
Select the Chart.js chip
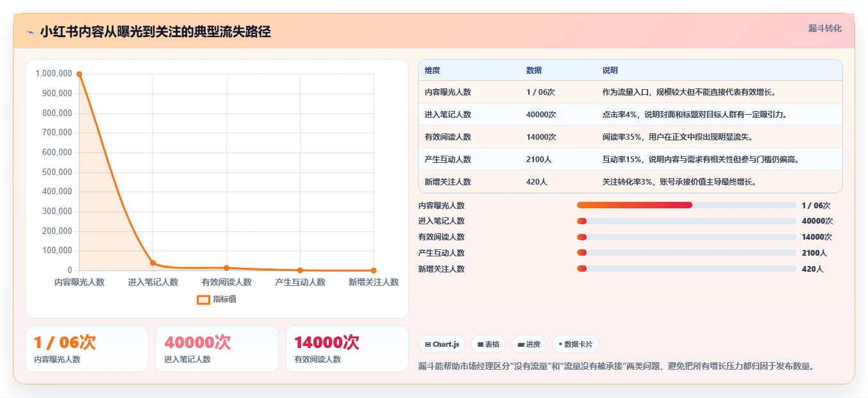pyautogui.click(x=442, y=344)
